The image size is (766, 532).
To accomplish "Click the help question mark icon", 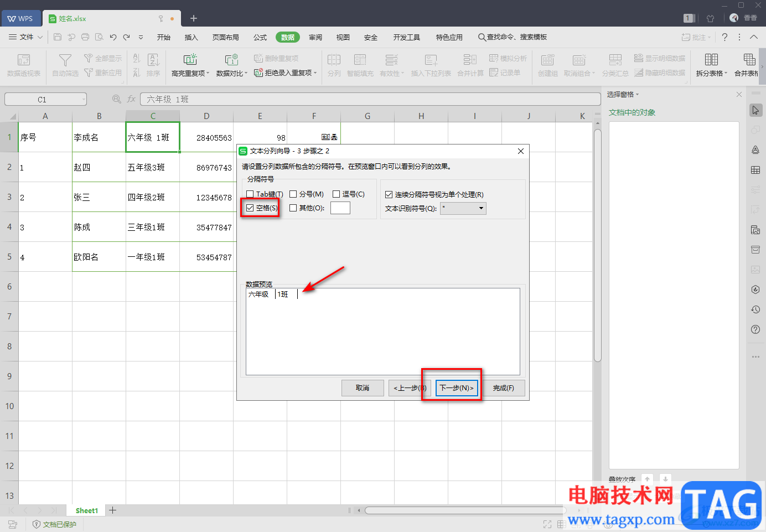I will (724, 37).
